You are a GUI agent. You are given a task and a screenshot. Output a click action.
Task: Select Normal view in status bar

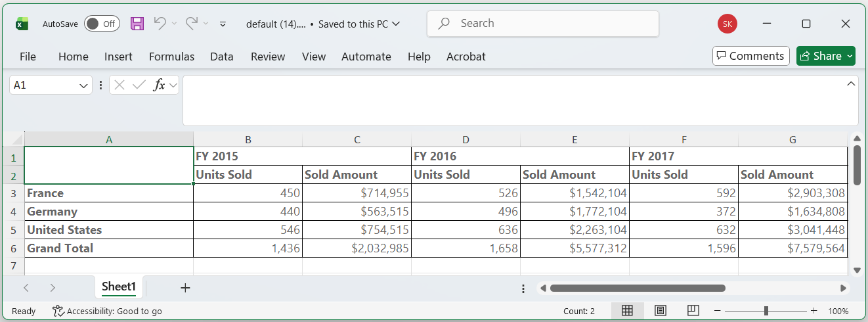point(627,311)
